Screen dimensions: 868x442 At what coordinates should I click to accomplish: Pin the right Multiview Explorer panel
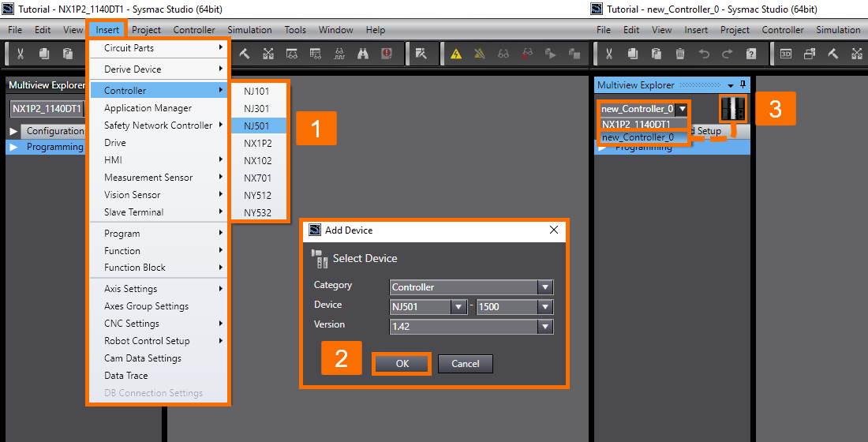coord(743,84)
